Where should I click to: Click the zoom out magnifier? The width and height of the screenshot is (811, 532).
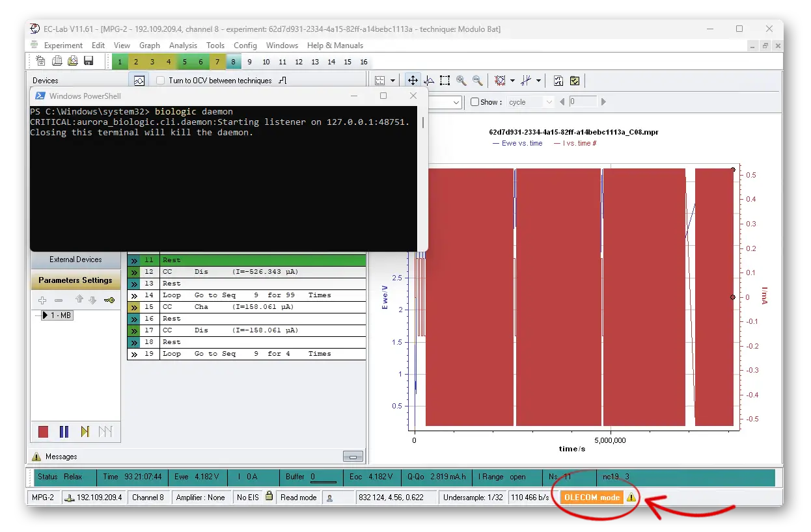pyautogui.click(x=477, y=81)
